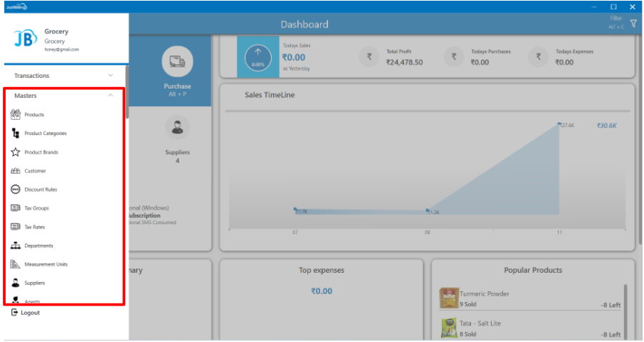This screenshot has height=342, width=644.
Task: Click the Tata Salt Lite product thumbnail
Action: (x=449, y=328)
